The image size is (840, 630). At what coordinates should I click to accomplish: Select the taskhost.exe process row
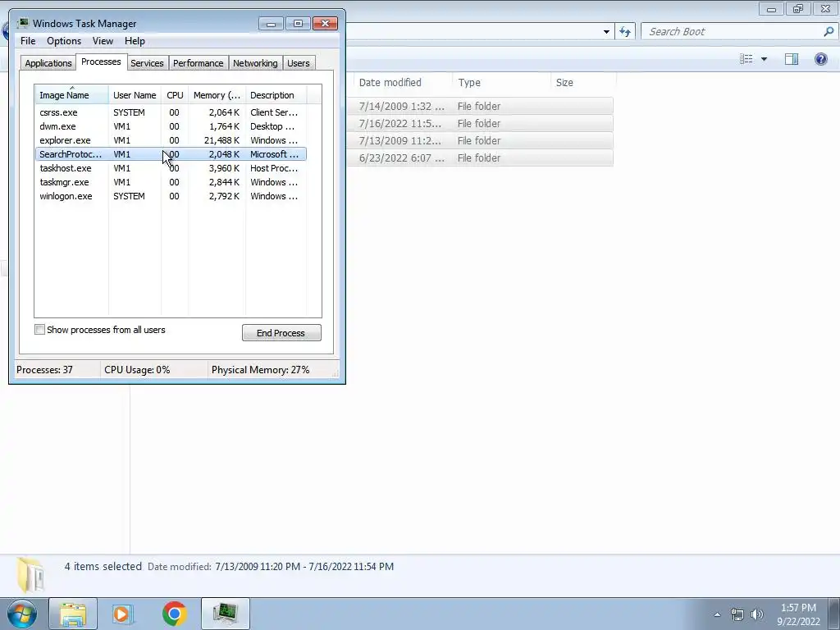point(171,168)
